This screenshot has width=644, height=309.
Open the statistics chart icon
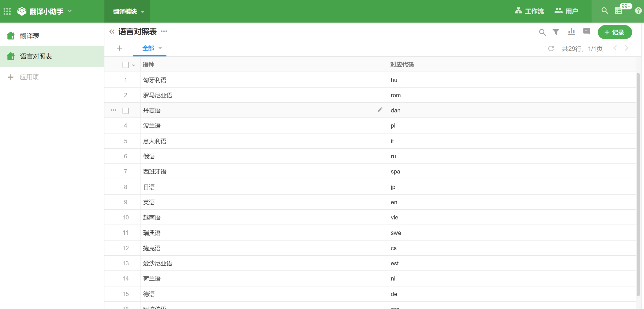tap(571, 32)
